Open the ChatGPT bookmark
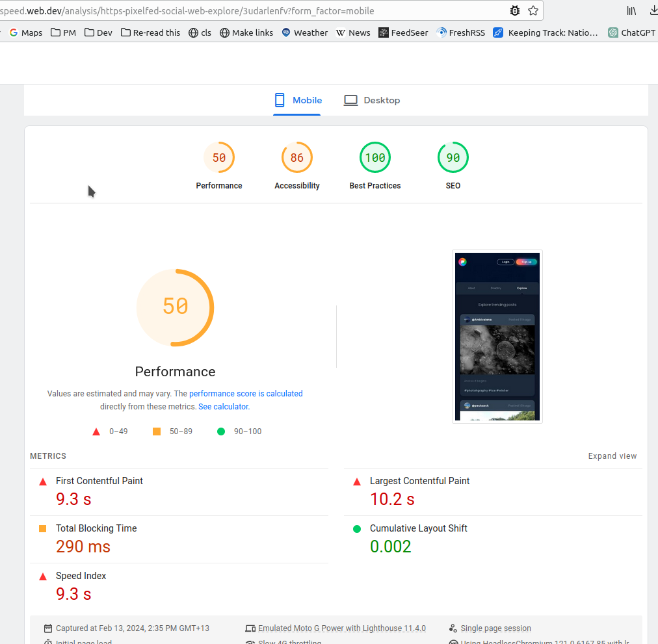The image size is (658, 644). coord(633,32)
